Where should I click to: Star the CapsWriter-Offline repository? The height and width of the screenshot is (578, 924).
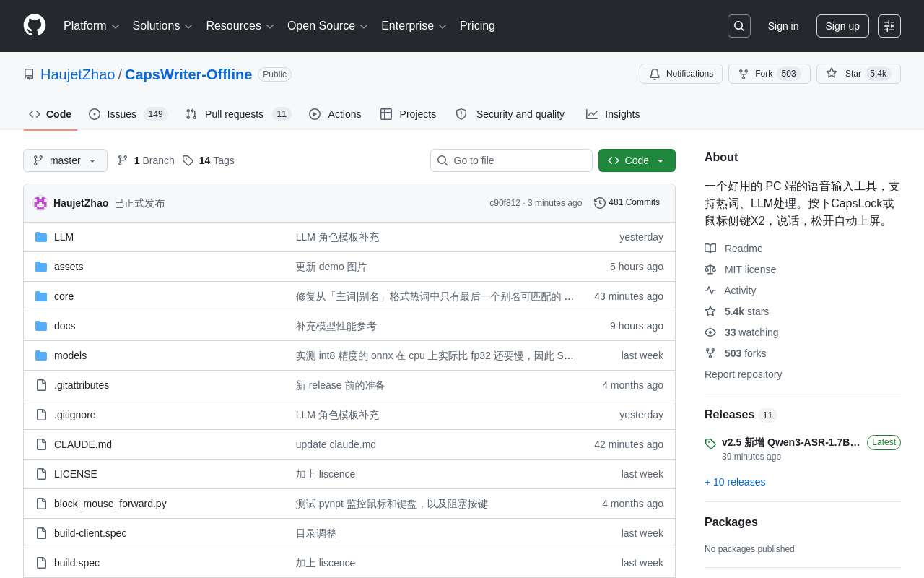tap(858, 74)
